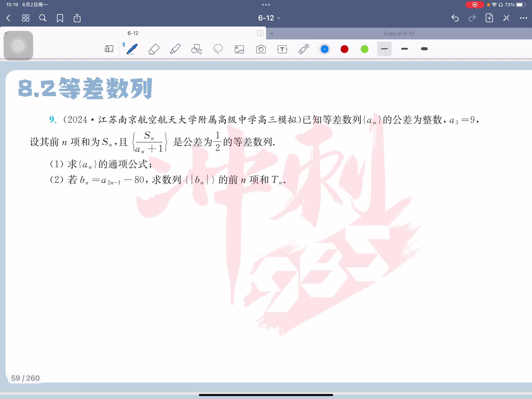
Task: Activate the laser pointer tool
Action: [304, 49]
